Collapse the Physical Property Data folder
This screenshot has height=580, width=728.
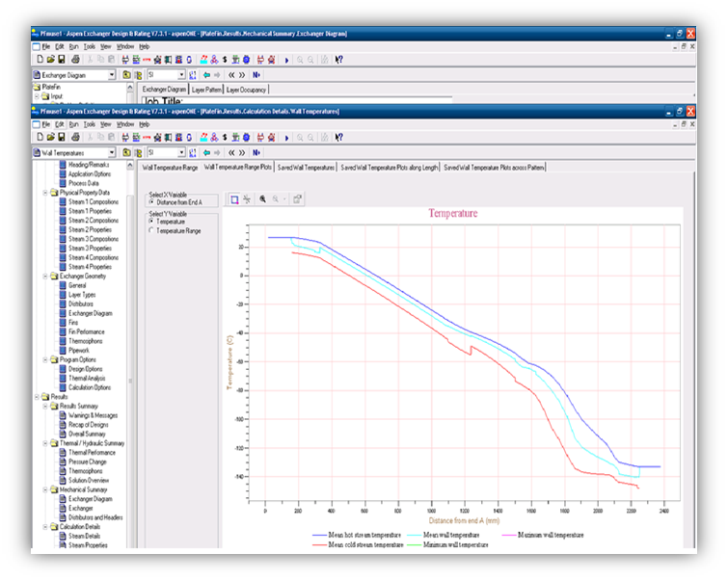pyautogui.click(x=45, y=193)
